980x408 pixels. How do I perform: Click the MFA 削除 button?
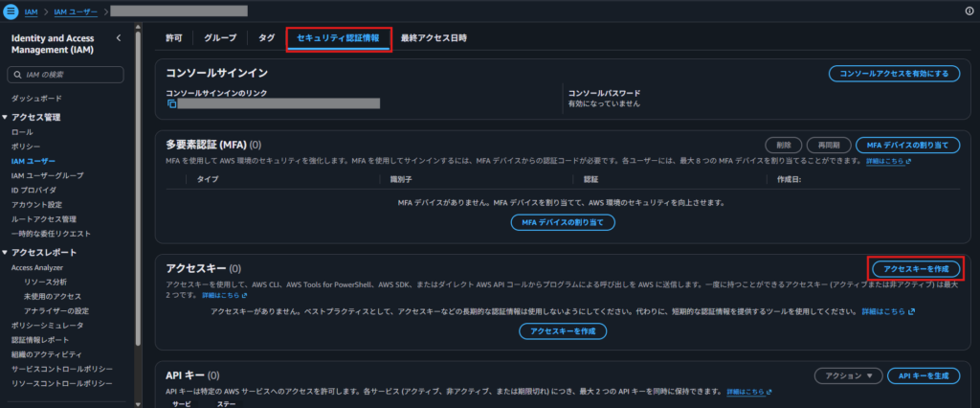click(x=784, y=146)
